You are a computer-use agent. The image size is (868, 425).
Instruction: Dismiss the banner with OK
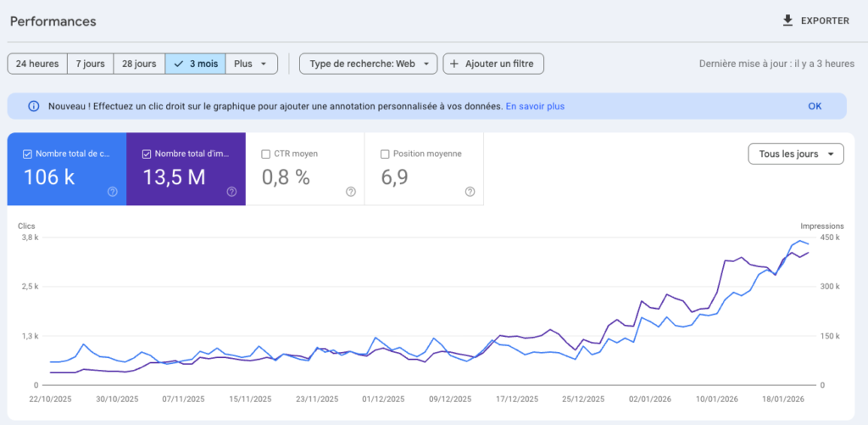click(x=815, y=106)
